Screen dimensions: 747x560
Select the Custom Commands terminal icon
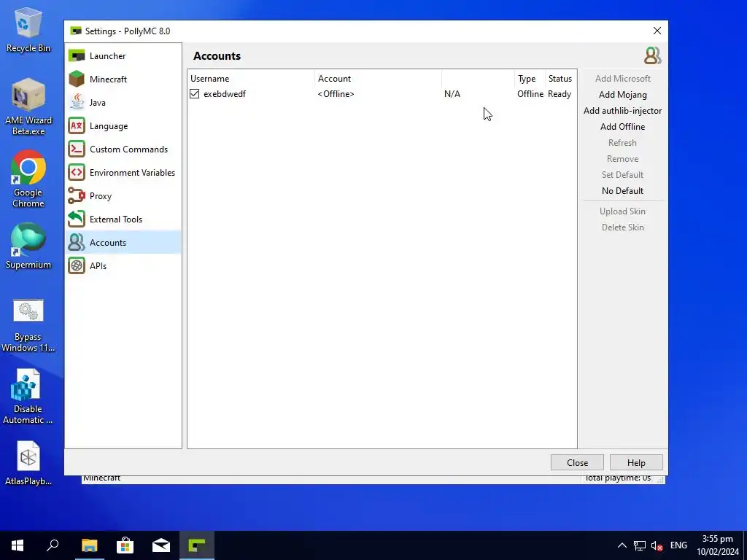pos(76,149)
